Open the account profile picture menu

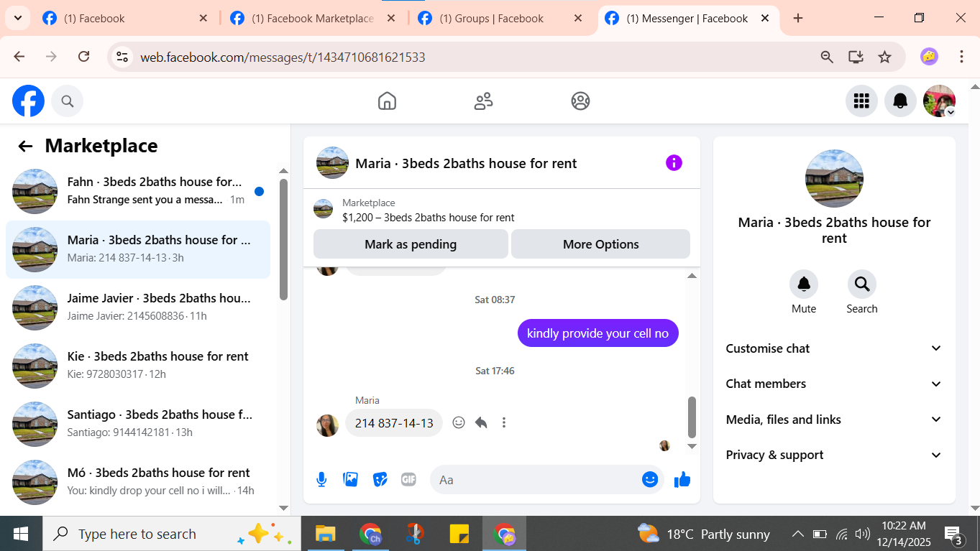point(939,101)
